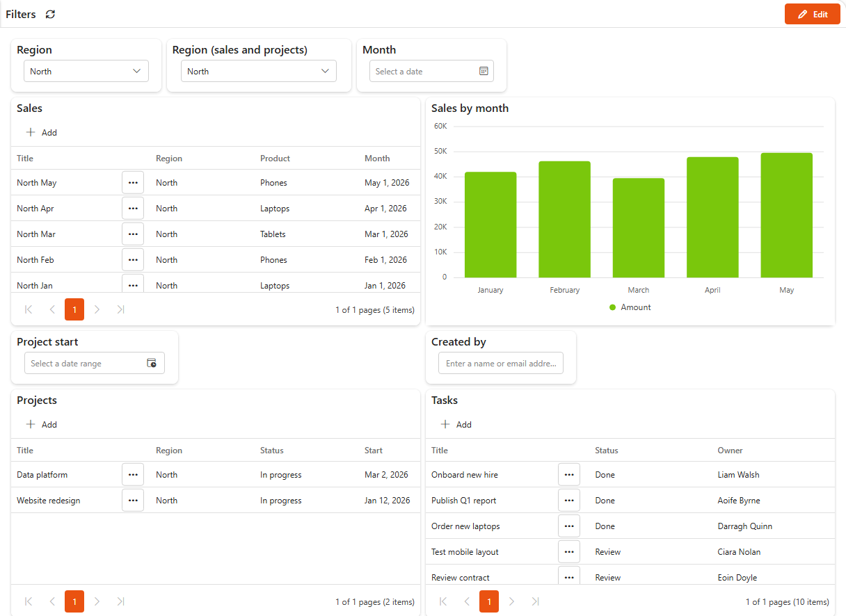846x616 pixels.
Task: Click the May bar in the chart
Action: (x=787, y=215)
